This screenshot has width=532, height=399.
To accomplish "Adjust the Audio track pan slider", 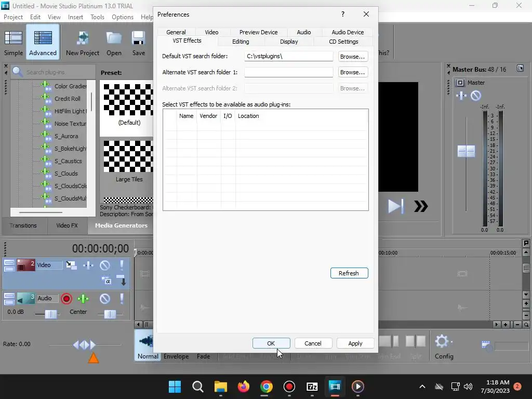I will tap(110, 314).
